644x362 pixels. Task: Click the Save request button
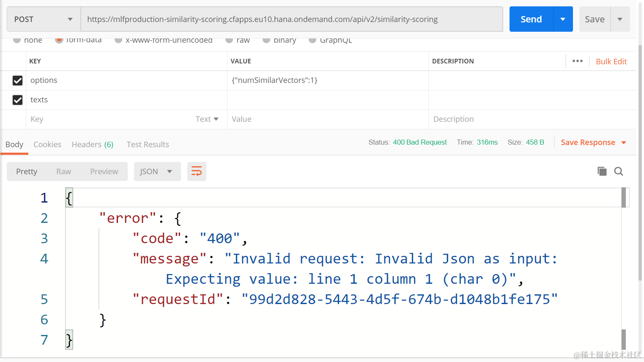click(x=595, y=19)
